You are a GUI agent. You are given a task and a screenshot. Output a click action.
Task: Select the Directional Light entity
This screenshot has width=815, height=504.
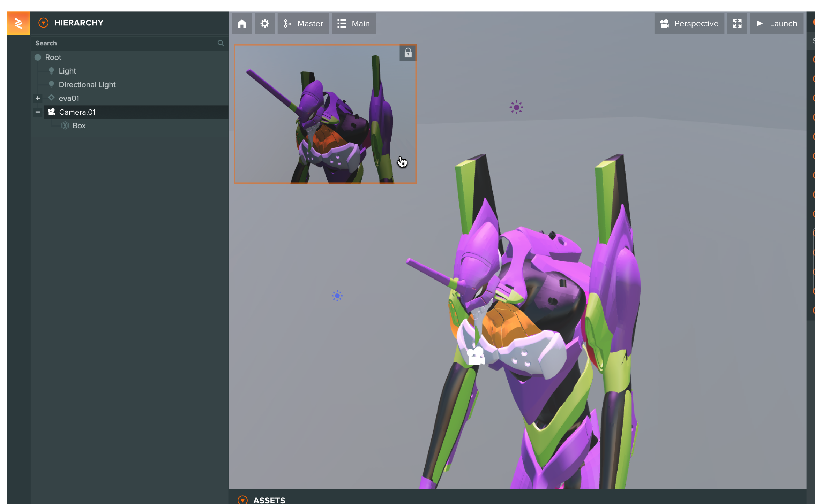tap(87, 85)
